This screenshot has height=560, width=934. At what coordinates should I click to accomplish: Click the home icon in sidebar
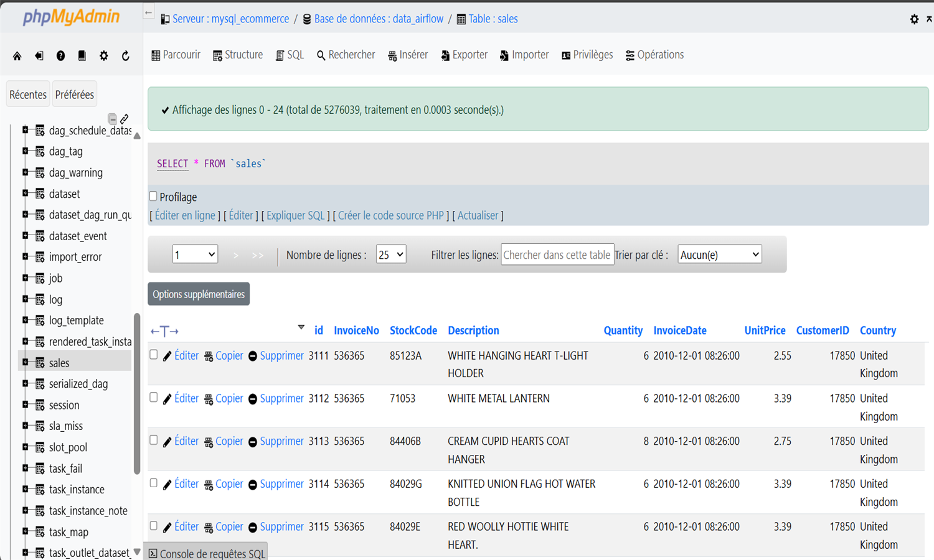(x=17, y=56)
